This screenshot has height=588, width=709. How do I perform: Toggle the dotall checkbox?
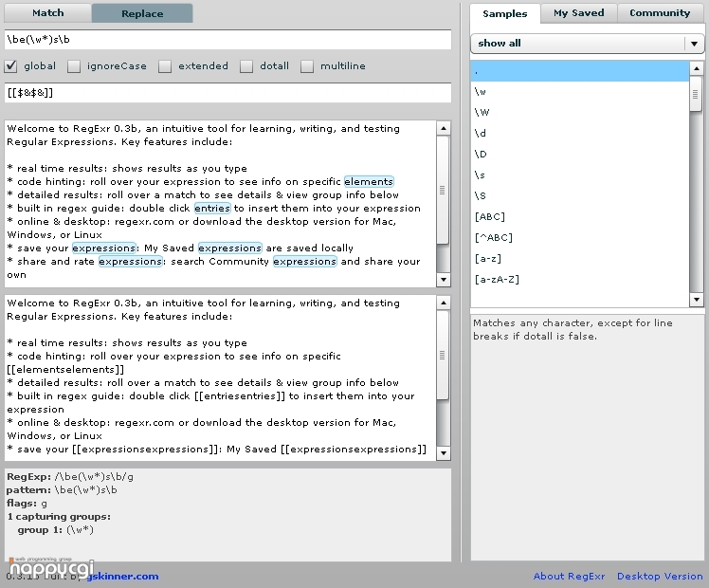[x=246, y=66]
